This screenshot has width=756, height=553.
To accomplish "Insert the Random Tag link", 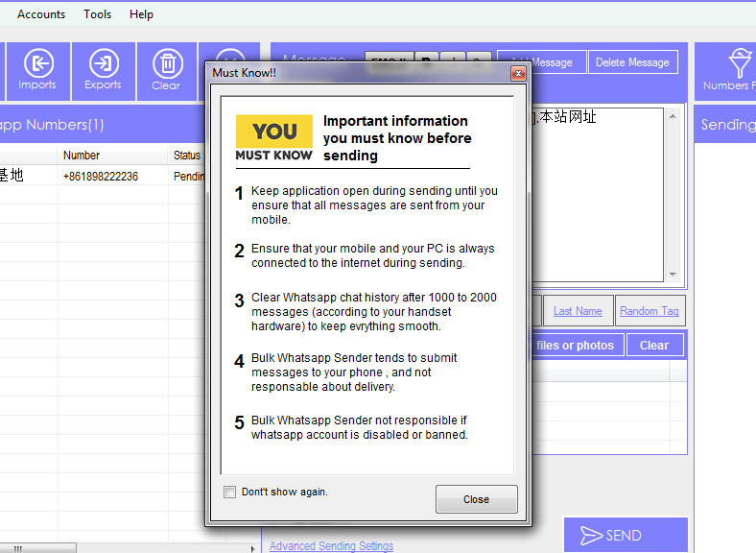I will click(x=649, y=311).
